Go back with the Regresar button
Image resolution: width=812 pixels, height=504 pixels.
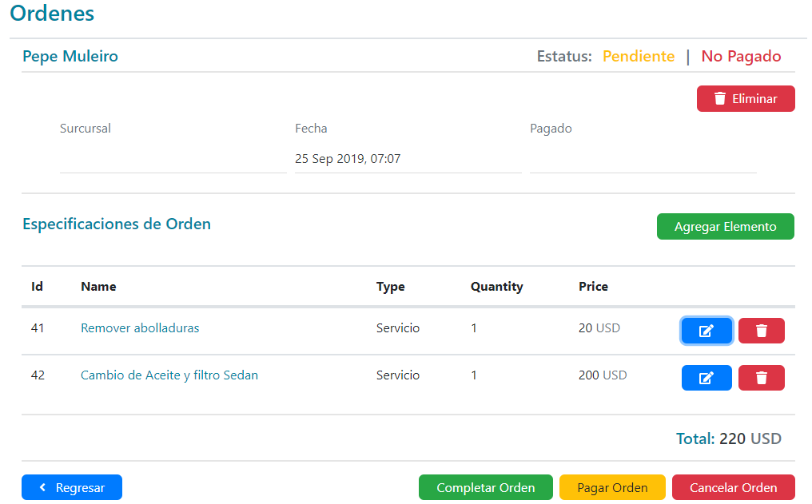click(72, 487)
